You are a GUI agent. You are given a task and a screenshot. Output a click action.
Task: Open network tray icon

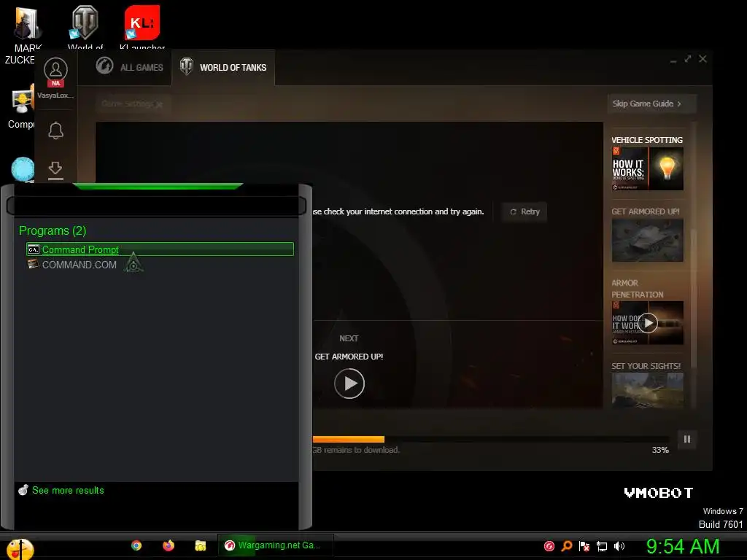coord(602,547)
